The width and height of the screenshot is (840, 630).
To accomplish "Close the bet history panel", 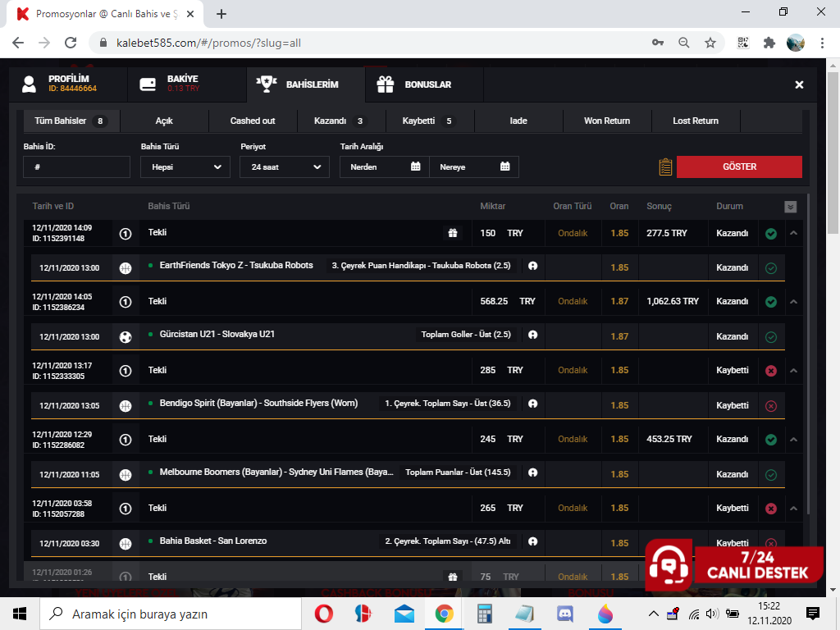I will tap(799, 84).
